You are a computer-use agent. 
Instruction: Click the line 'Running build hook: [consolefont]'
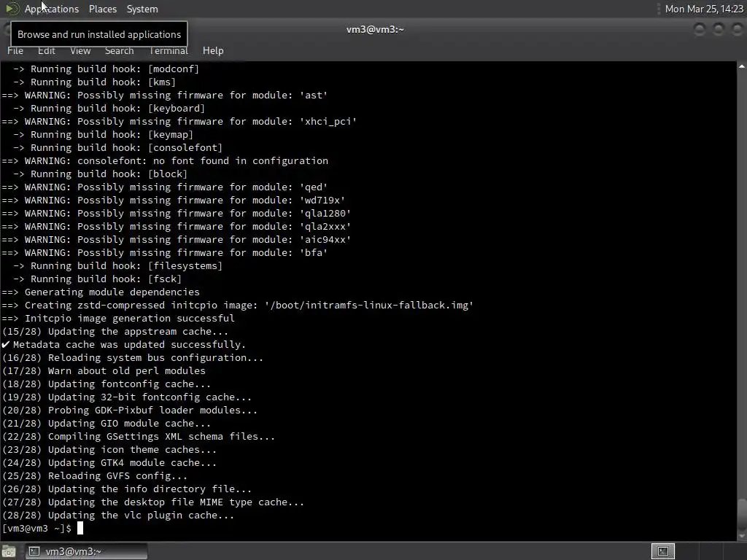pyautogui.click(x=117, y=147)
